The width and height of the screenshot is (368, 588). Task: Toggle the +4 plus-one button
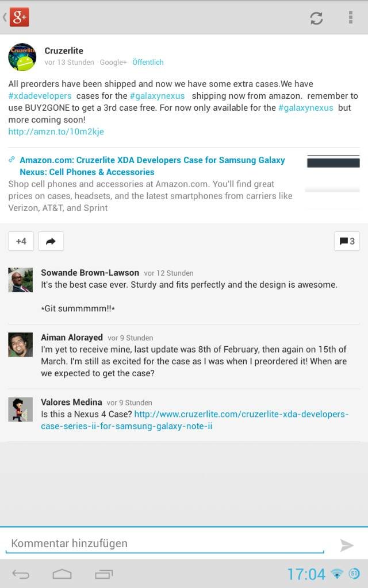[x=21, y=241]
